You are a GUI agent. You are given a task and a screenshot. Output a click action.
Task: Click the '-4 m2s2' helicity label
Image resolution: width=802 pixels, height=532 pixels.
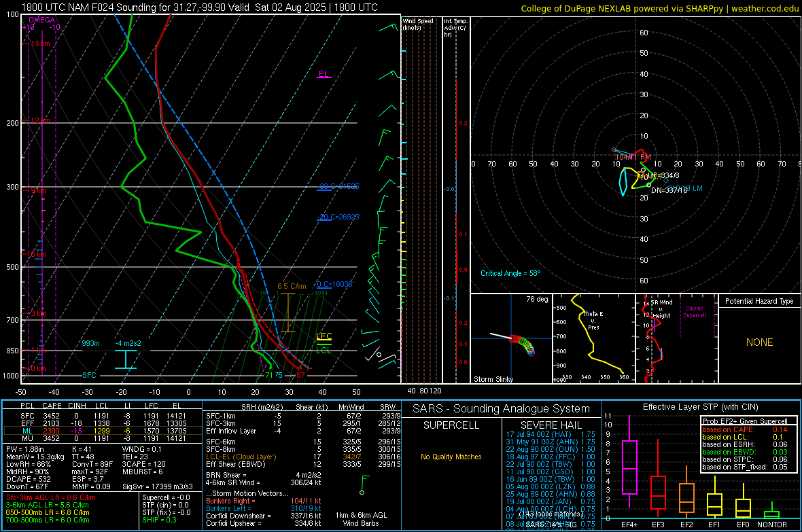[128, 343]
